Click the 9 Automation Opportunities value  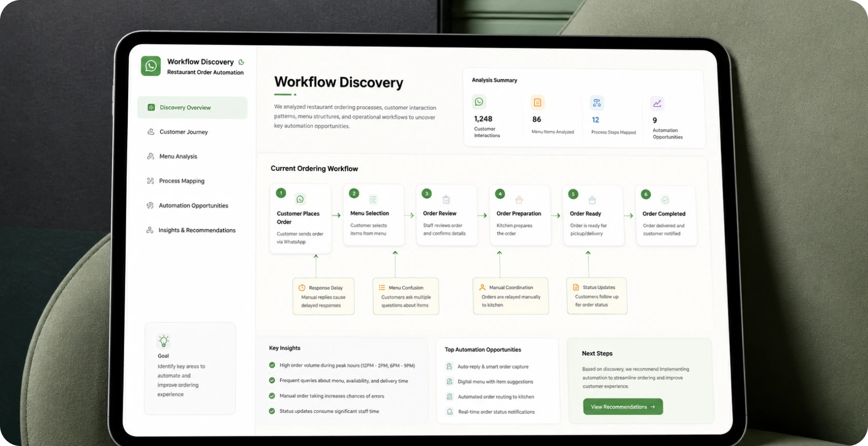point(655,120)
